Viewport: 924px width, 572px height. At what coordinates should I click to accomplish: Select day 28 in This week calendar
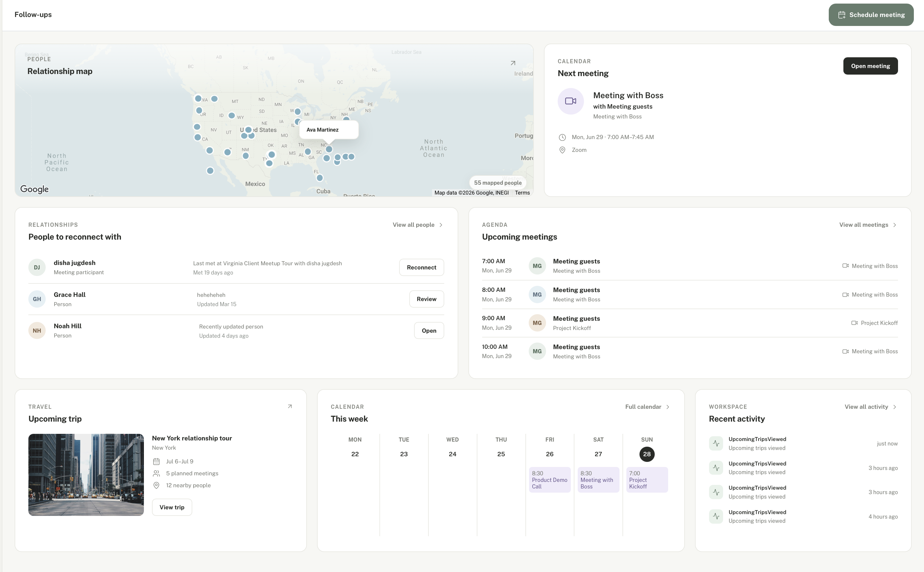(647, 454)
